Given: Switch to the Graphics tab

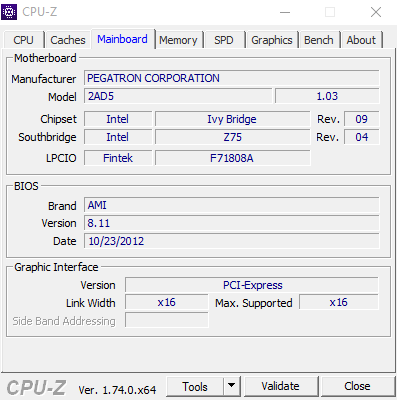Looking at the screenshot, I should point(272,40).
